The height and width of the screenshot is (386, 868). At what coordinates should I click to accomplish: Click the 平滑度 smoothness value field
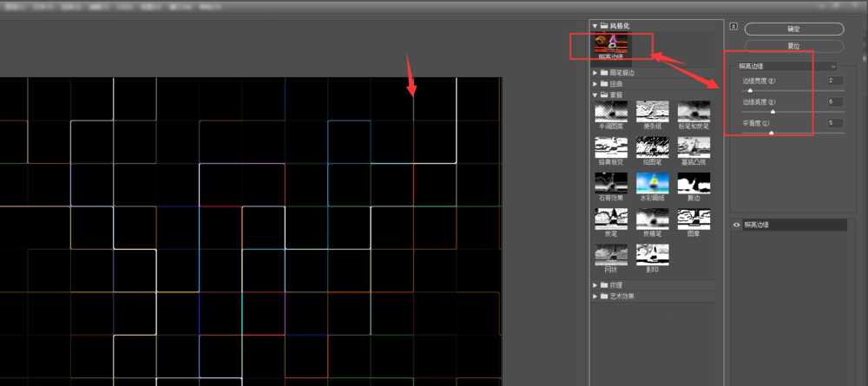tap(834, 123)
